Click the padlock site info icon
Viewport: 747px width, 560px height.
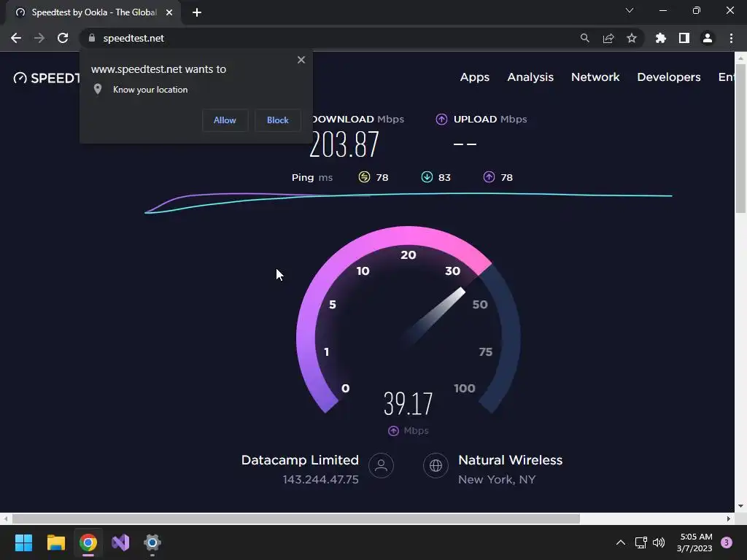point(92,38)
